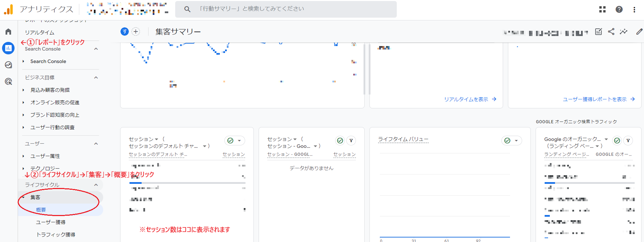This screenshot has height=242, width=644.
Task: Click green check status on Google オーガニック card
Action: coord(617,141)
